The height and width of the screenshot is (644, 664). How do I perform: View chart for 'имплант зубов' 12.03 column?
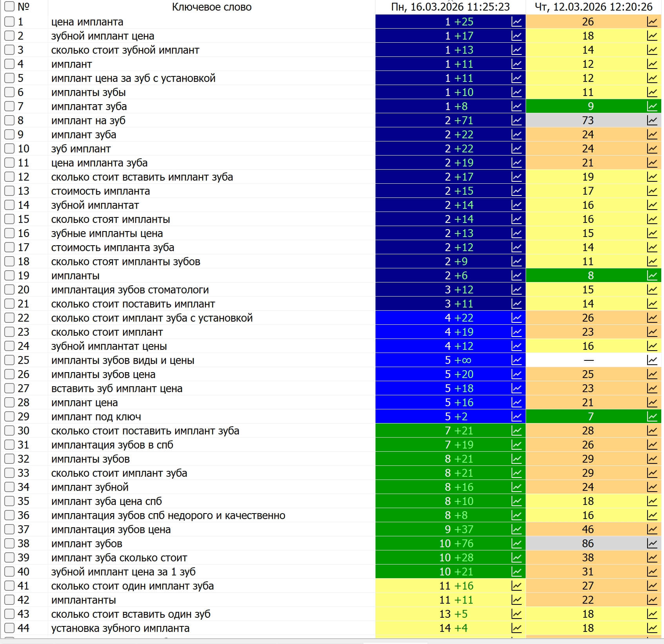[x=652, y=544]
